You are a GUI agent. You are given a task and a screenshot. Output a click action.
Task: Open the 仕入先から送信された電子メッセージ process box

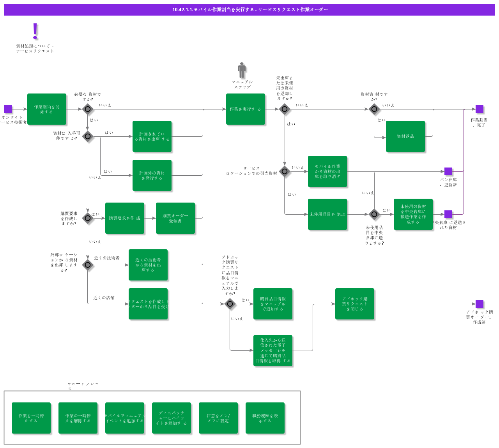(273, 351)
